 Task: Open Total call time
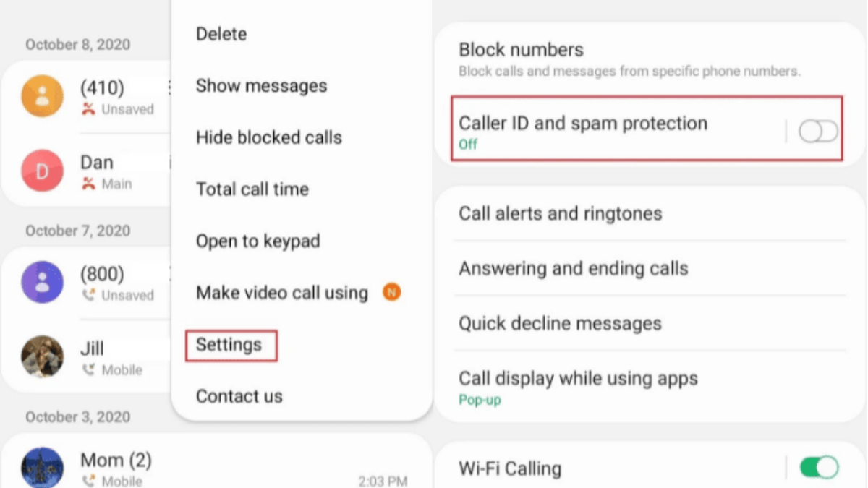click(252, 189)
